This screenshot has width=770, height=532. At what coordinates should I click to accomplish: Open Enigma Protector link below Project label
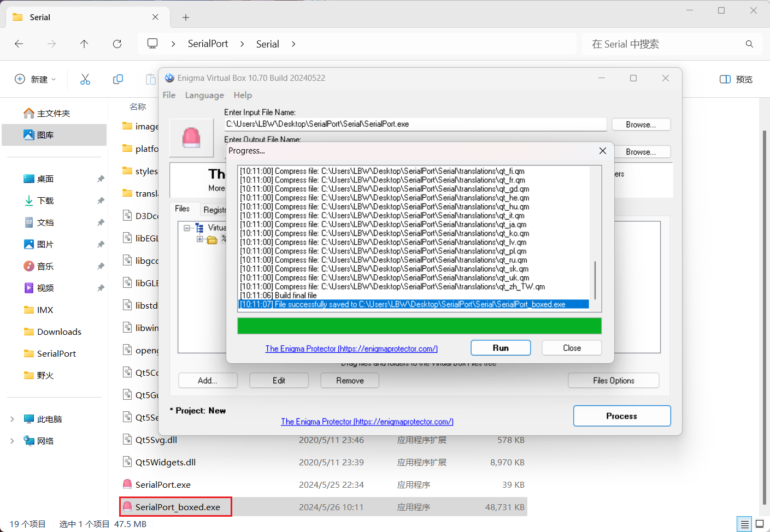tap(367, 422)
